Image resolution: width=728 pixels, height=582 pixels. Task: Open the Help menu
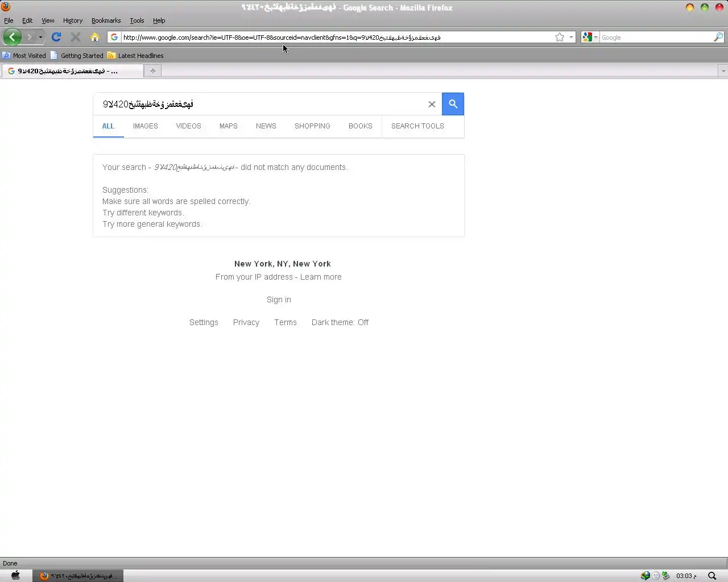tap(159, 20)
